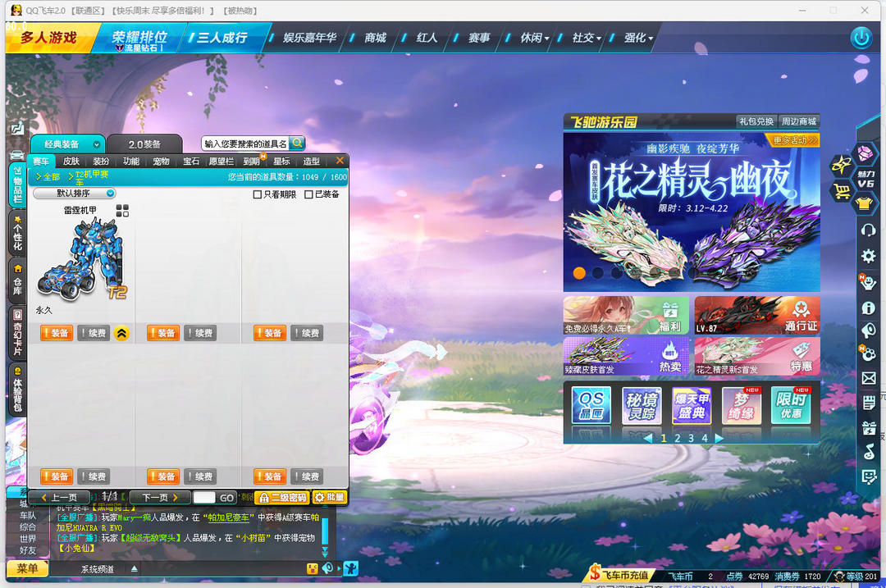Click the customer service headset icon

(x=868, y=230)
